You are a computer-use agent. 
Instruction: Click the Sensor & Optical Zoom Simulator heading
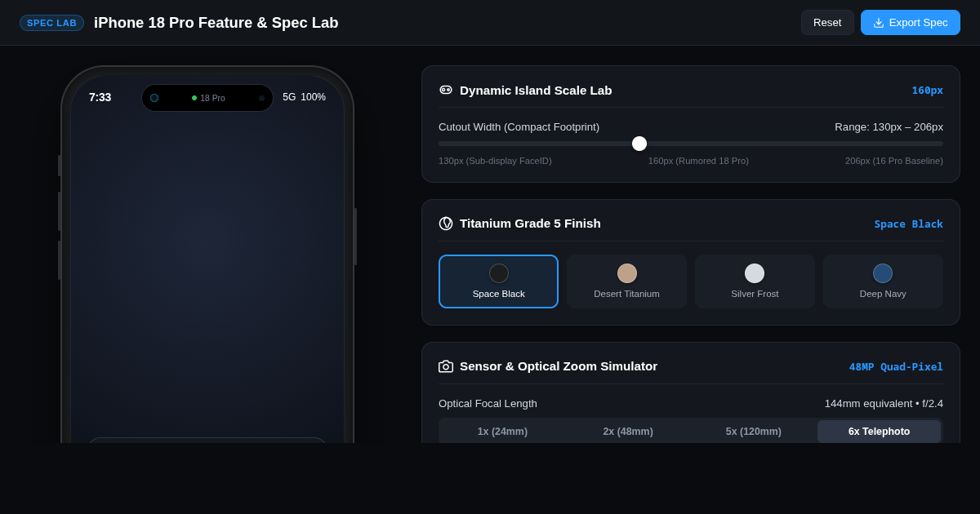coord(559,366)
